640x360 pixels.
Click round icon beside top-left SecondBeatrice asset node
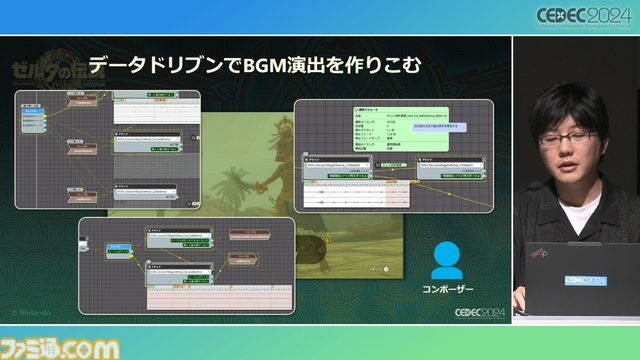[x=193, y=138]
